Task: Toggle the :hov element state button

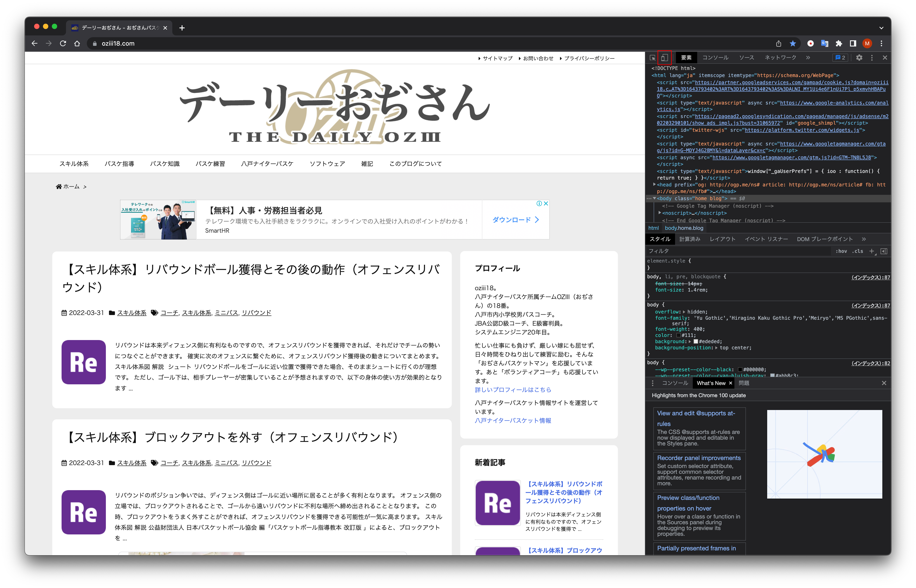Action: point(841,251)
